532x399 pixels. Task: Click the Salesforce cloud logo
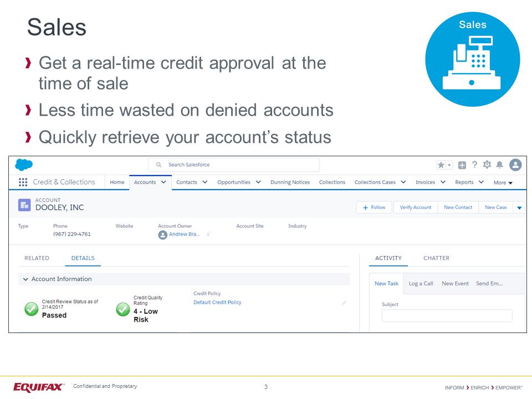(24, 165)
